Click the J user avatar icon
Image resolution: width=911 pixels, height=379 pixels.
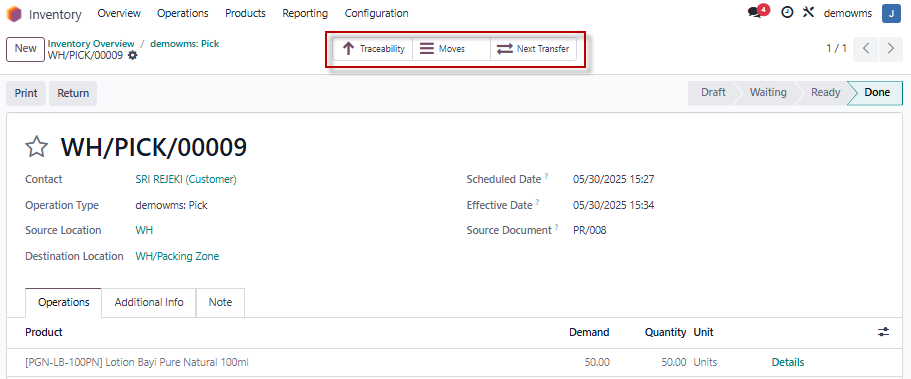coord(891,13)
